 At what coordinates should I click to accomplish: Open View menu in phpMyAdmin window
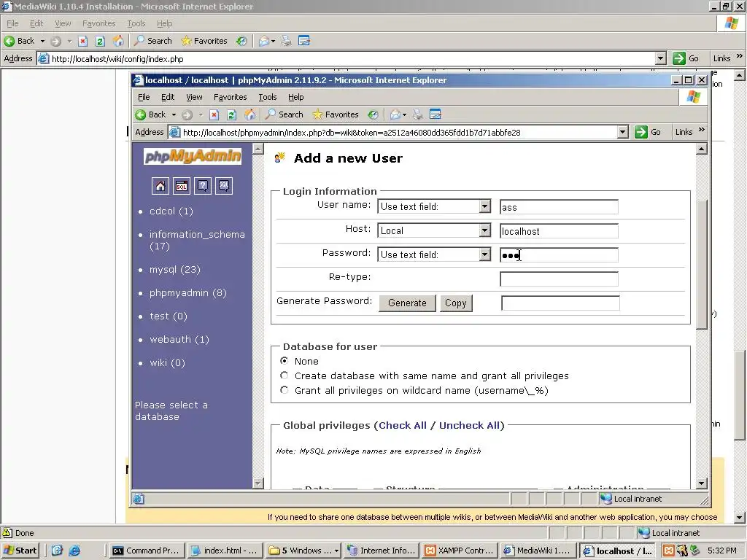[194, 97]
